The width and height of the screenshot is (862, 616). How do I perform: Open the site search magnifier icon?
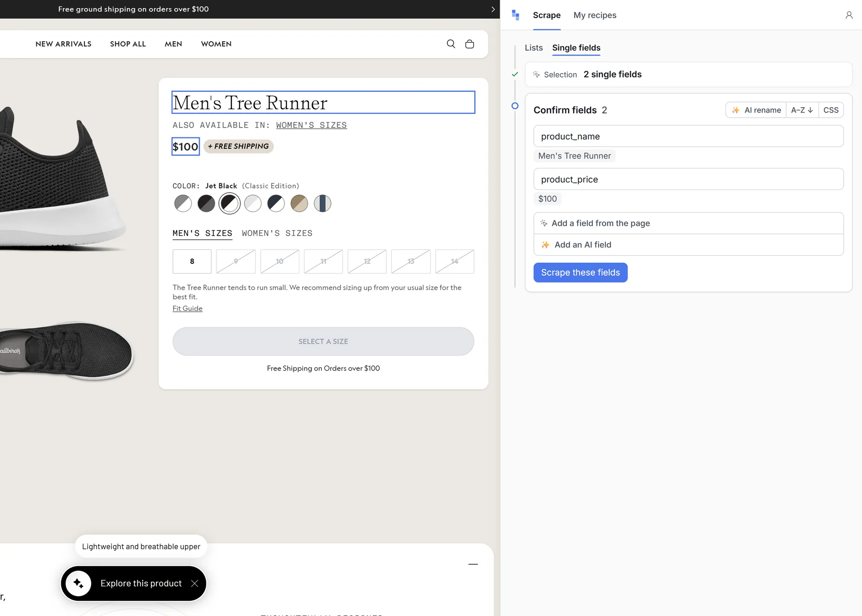pyautogui.click(x=451, y=44)
